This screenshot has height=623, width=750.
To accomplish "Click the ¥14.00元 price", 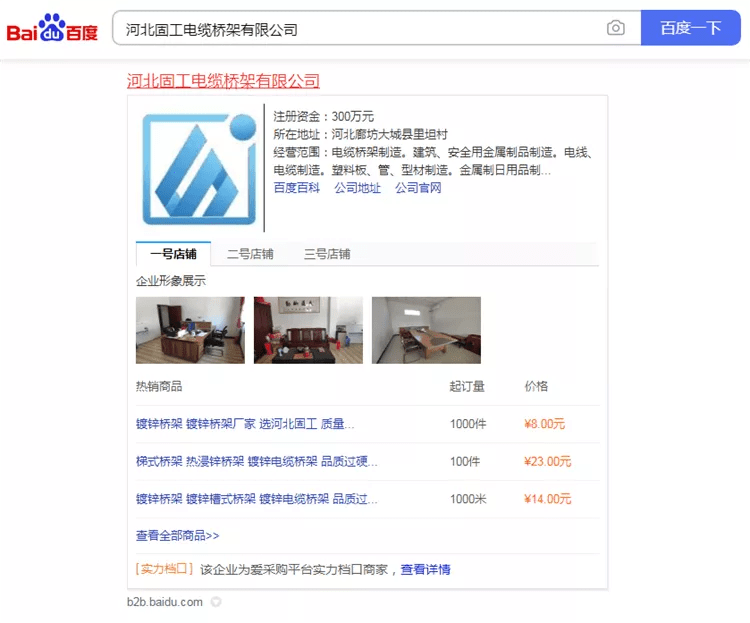I will 548,499.
